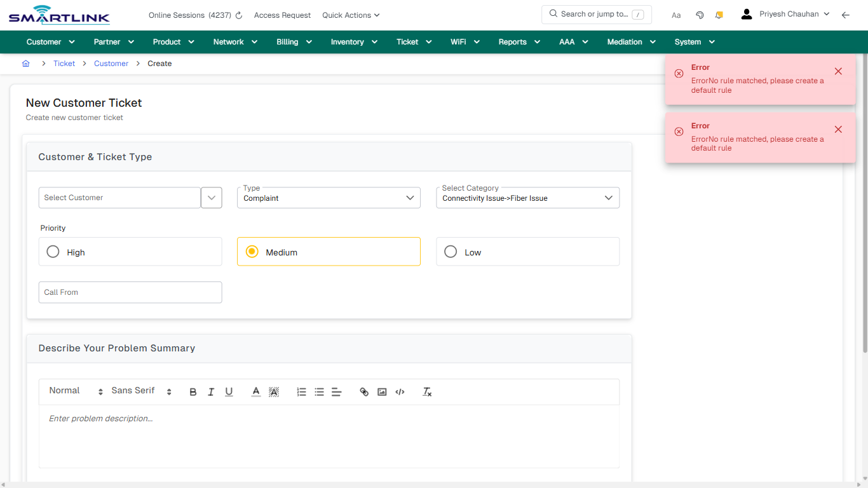Apply italic formatting to description text
The image size is (868, 488).
point(211,391)
